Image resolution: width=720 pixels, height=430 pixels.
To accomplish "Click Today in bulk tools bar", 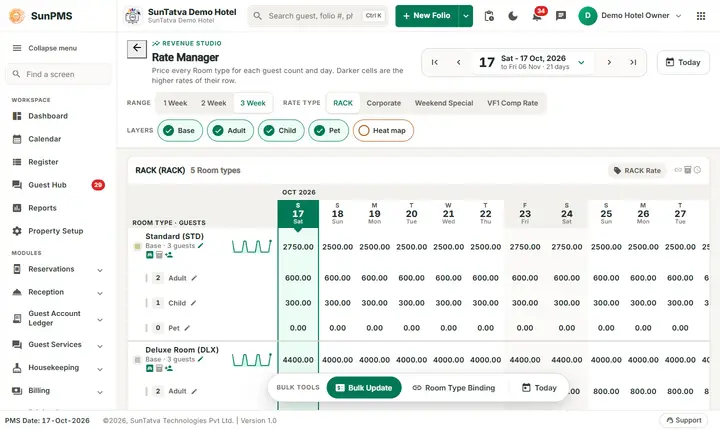I will pos(539,388).
